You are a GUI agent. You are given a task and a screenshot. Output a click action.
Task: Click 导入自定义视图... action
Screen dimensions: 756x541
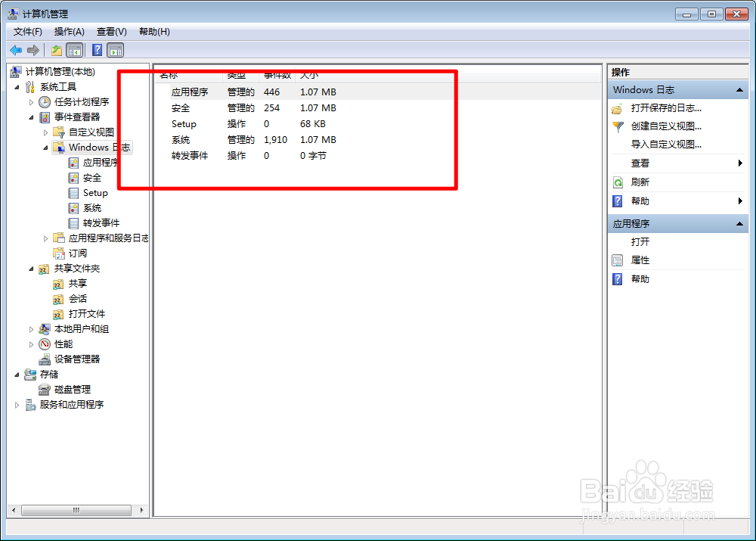(666, 145)
